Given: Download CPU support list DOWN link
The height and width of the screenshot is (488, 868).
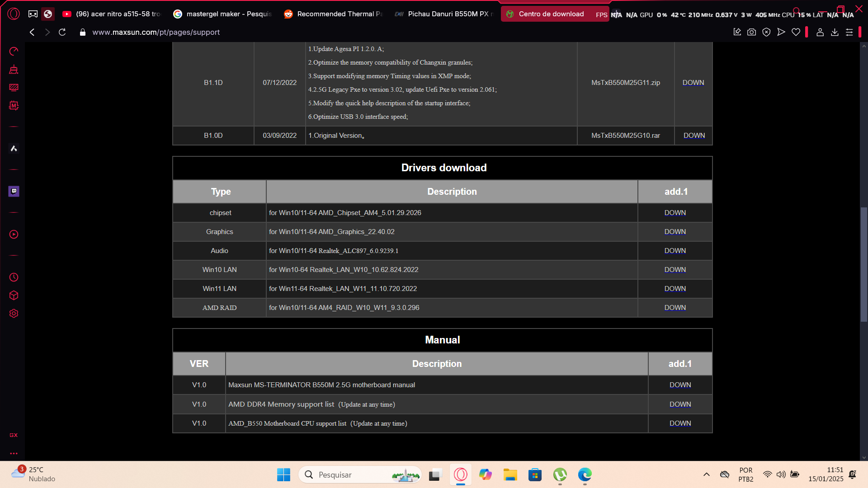Looking at the screenshot, I should point(680,423).
